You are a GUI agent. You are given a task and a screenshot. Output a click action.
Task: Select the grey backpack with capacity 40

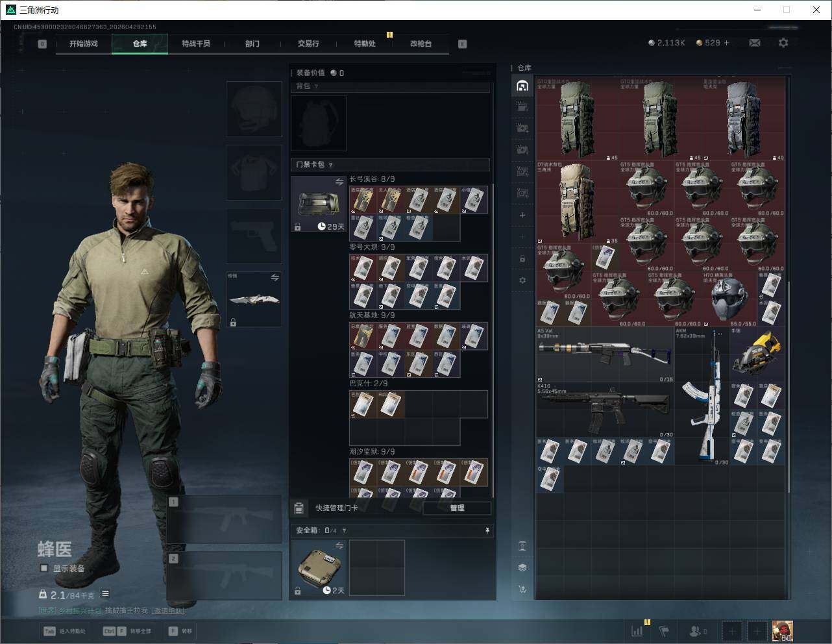pyautogui.click(x=744, y=119)
